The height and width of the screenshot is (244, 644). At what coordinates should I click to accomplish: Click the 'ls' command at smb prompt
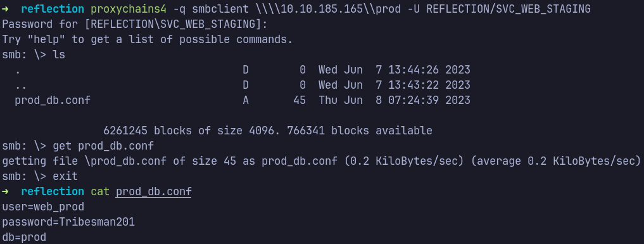(59, 55)
